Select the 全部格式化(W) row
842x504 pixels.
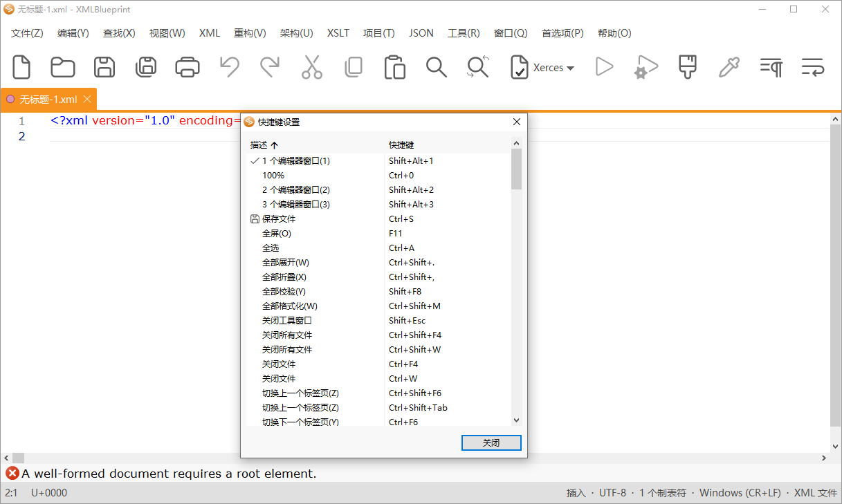378,306
